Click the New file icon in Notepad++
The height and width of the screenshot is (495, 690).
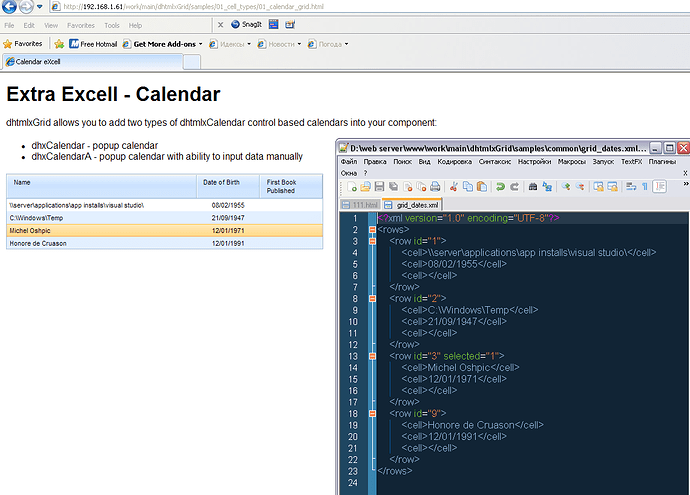tap(351, 186)
